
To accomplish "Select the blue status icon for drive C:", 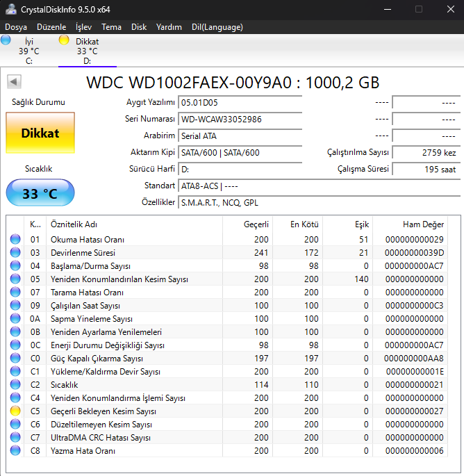I will tap(6, 40).
